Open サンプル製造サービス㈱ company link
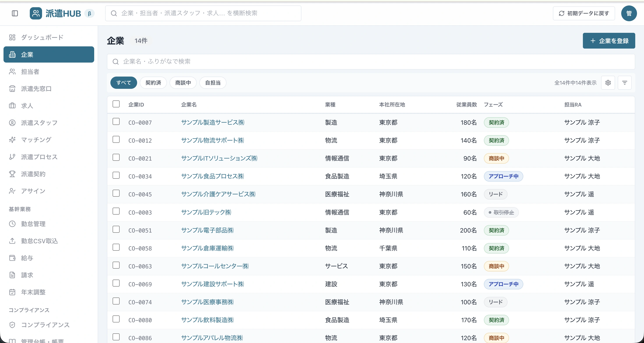This screenshot has height=343, width=644. point(212,122)
